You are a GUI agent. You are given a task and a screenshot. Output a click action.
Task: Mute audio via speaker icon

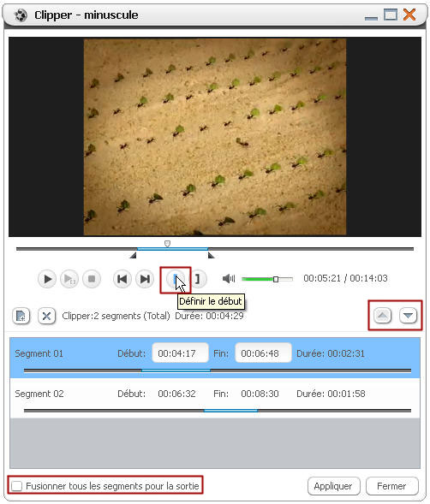point(229,278)
